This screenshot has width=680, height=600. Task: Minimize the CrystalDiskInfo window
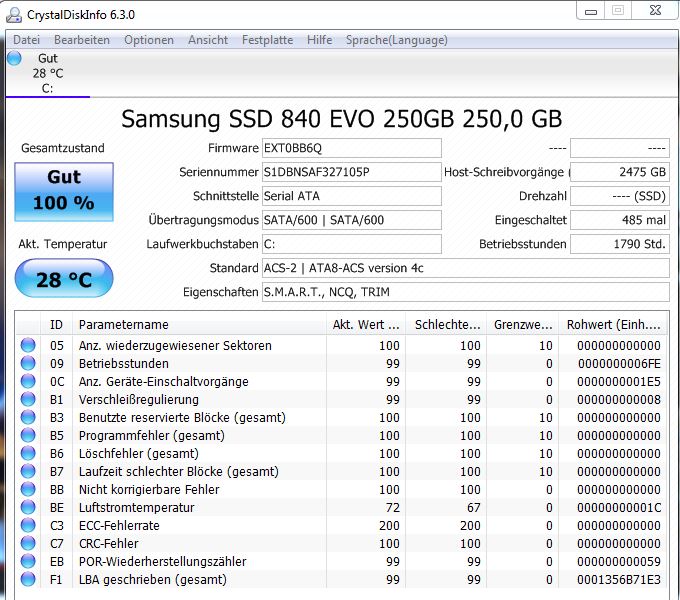[x=591, y=11]
